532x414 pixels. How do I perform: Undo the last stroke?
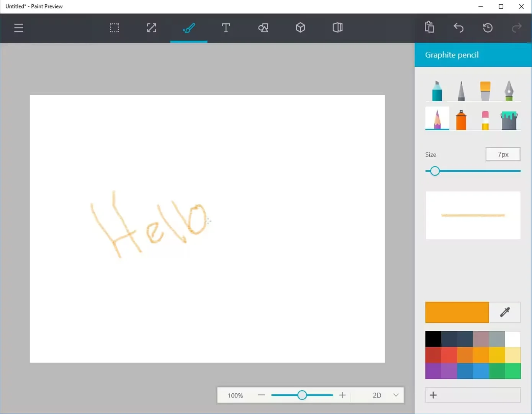(x=458, y=28)
